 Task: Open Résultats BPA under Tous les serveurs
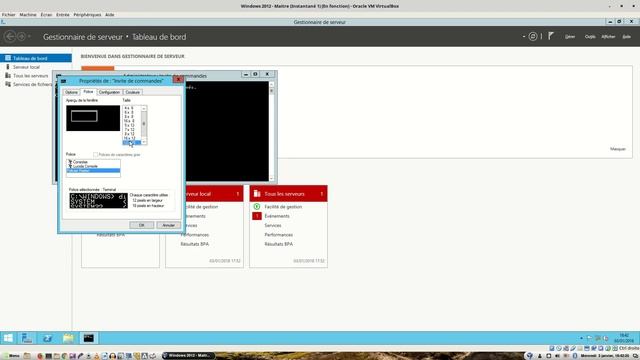click(x=278, y=244)
